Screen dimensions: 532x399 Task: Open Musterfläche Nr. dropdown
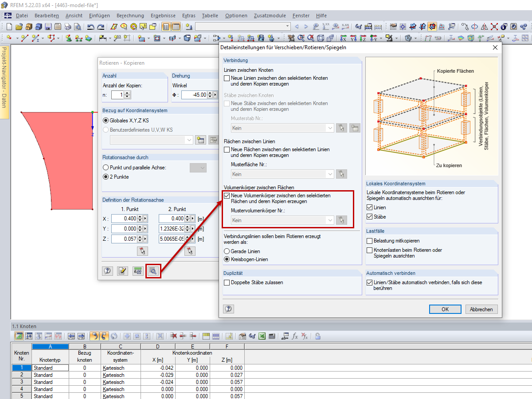tap(282, 174)
